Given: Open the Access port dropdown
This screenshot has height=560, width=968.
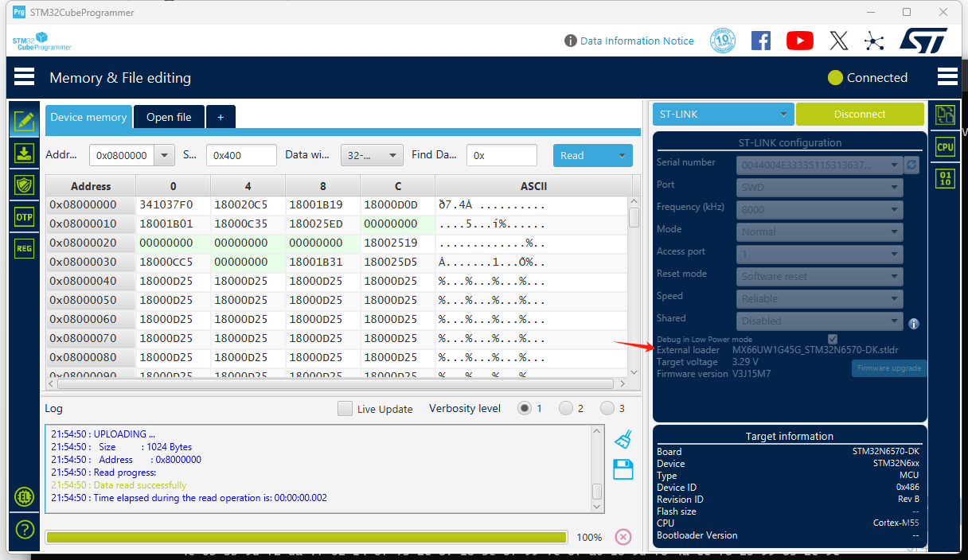Looking at the screenshot, I should point(819,255).
